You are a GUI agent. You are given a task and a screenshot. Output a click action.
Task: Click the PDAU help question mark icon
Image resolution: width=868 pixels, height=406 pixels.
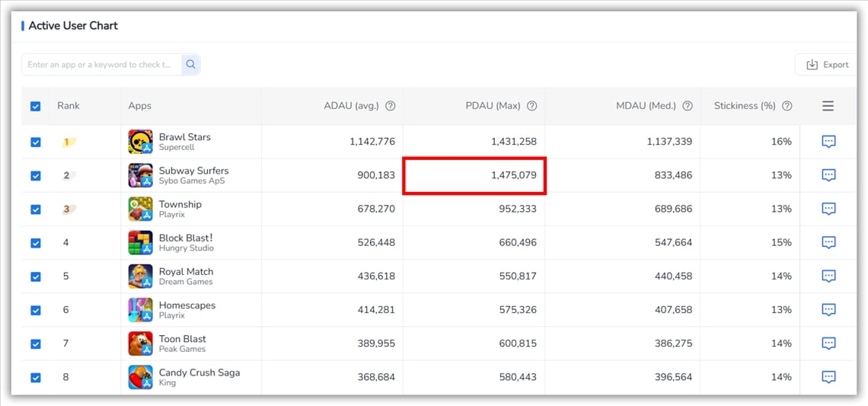pyautogui.click(x=531, y=106)
